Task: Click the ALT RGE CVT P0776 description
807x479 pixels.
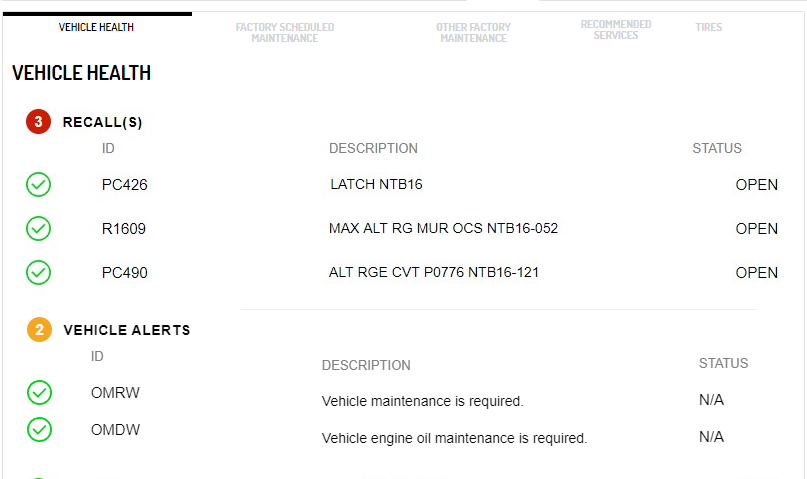Action: (x=434, y=273)
